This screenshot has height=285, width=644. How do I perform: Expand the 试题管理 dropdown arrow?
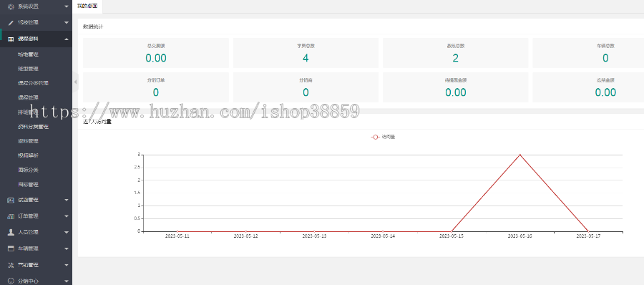(x=67, y=200)
